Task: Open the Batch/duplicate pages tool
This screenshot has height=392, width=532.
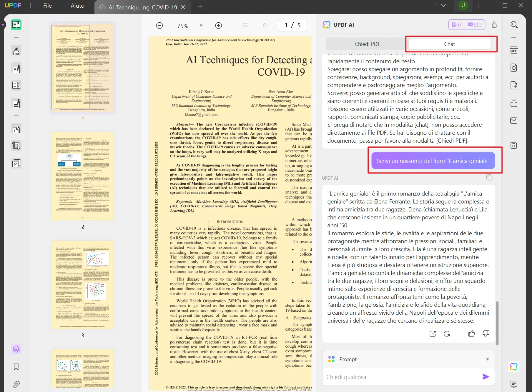Action: point(16,163)
